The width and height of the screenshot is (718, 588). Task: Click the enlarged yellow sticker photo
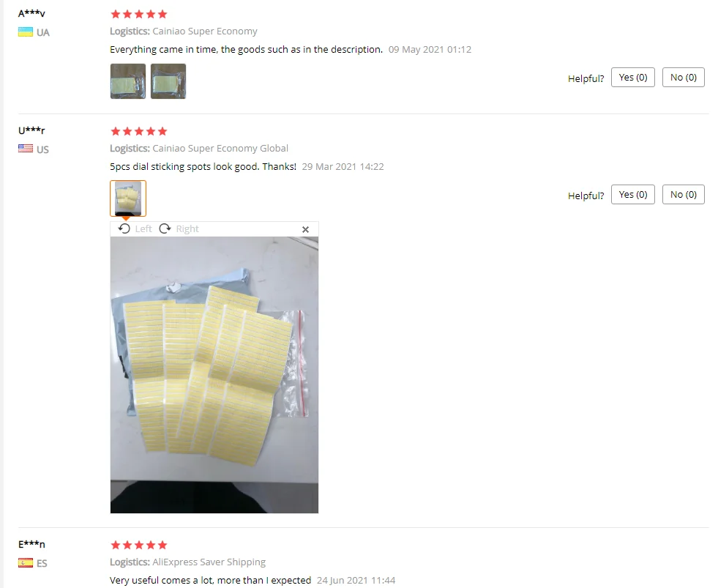click(x=214, y=375)
